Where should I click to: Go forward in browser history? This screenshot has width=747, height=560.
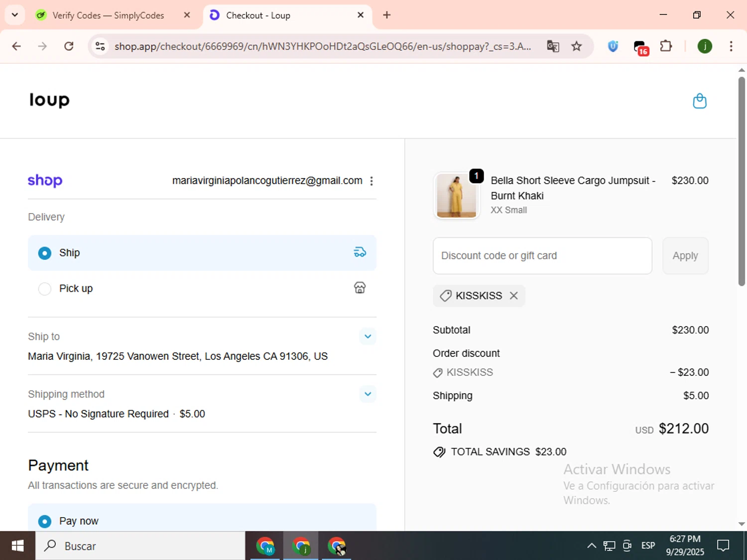(42, 46)
